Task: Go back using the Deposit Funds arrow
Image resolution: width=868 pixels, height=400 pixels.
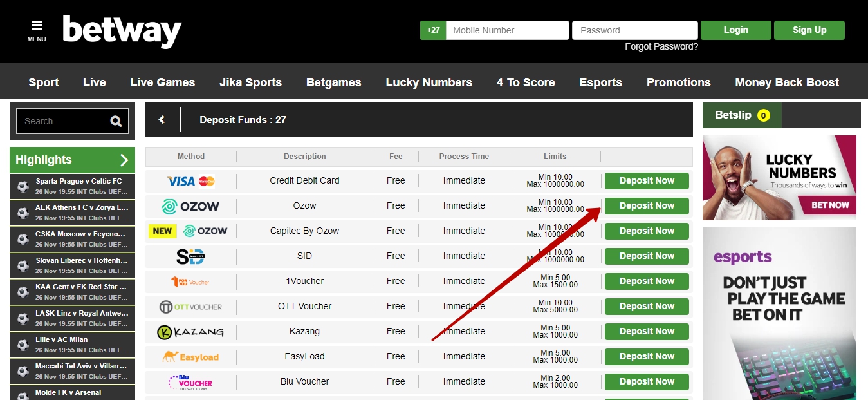Action: coord(162,120)
